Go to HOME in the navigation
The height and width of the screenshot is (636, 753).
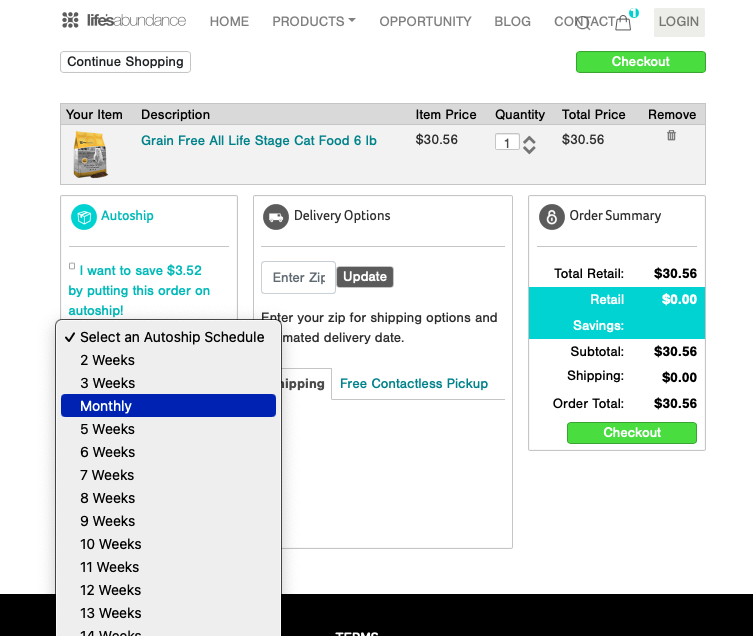tap(229, 21)
